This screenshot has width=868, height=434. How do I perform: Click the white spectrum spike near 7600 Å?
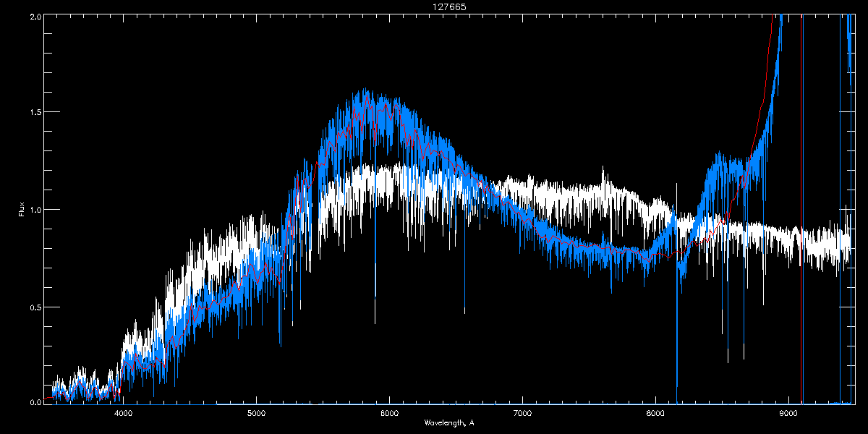(605, 176)
